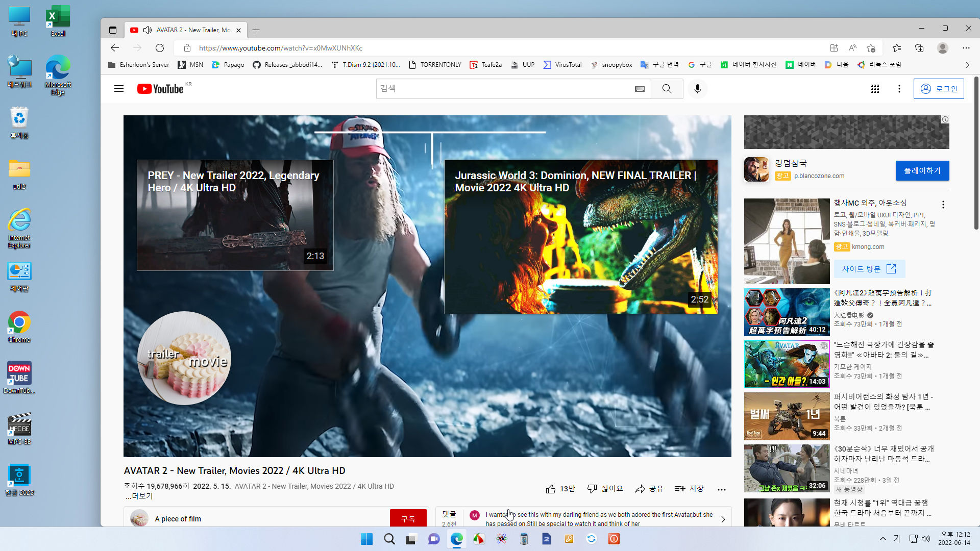Like the video with thumbs up
This screenshot has height=551, width=980.
point(560,489)
